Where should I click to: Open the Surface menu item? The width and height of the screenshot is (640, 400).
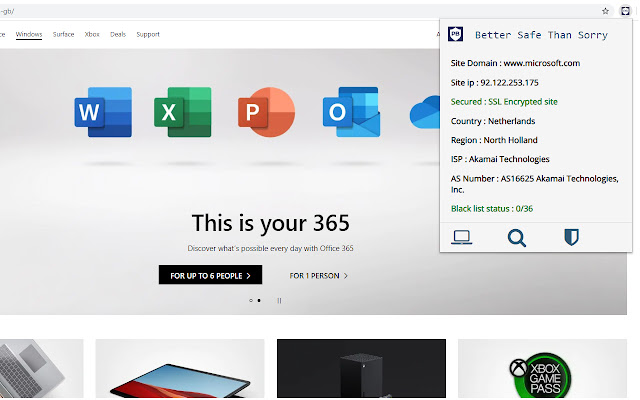click(63, 34)
